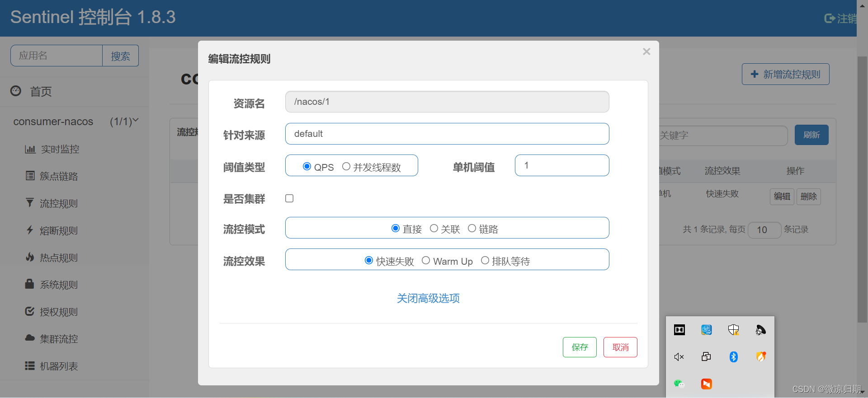This screenshot has height=398, width=868.
Task: Select 关联 flow control mode
Action: click(434, 228)
